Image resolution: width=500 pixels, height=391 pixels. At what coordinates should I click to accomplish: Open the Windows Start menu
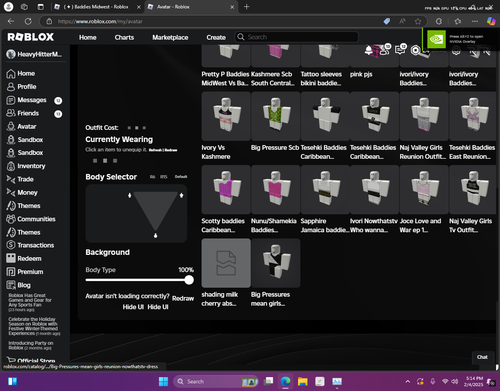coord(163,381)
